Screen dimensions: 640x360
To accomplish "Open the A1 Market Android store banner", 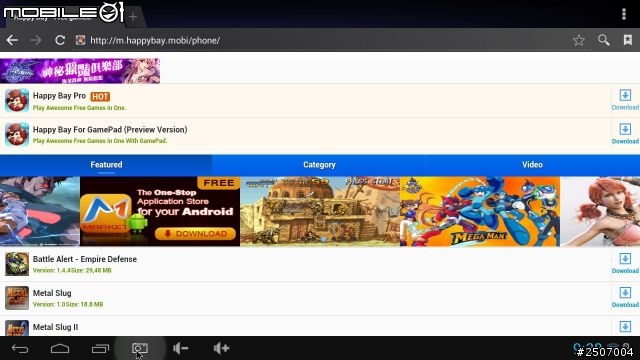I will (x=160, y=211).
